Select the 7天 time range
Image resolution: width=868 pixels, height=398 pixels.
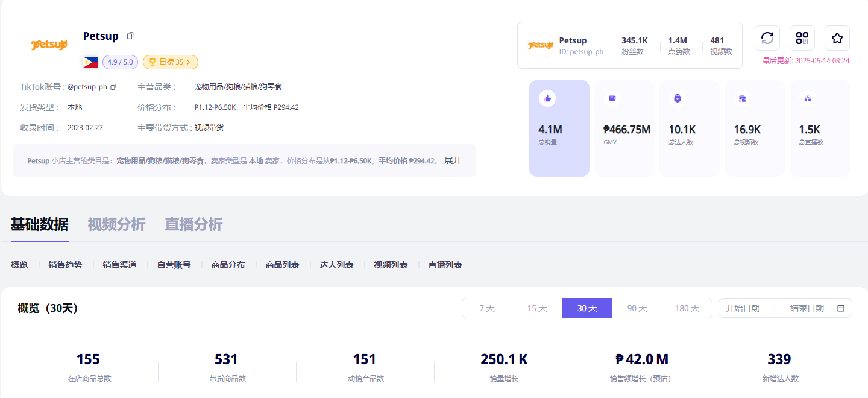pyautogui.click(x=487, y=308)
